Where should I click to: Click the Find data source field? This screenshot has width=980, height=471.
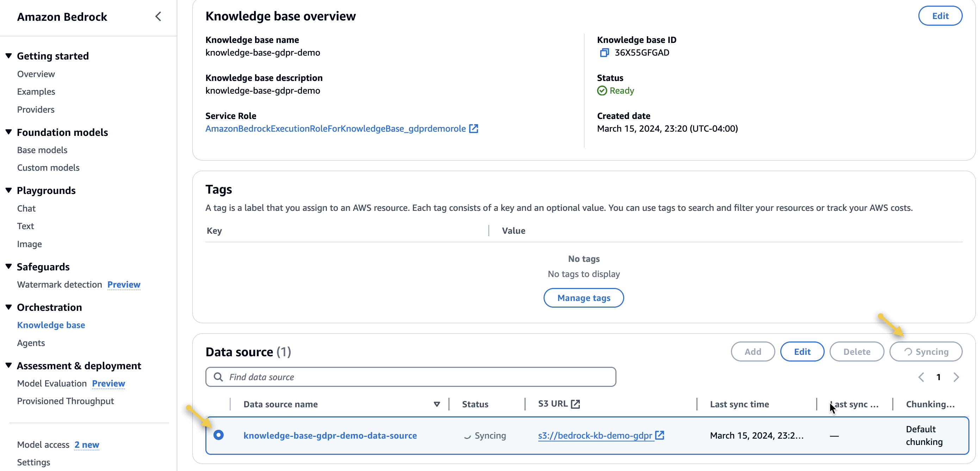click(418, 377)
